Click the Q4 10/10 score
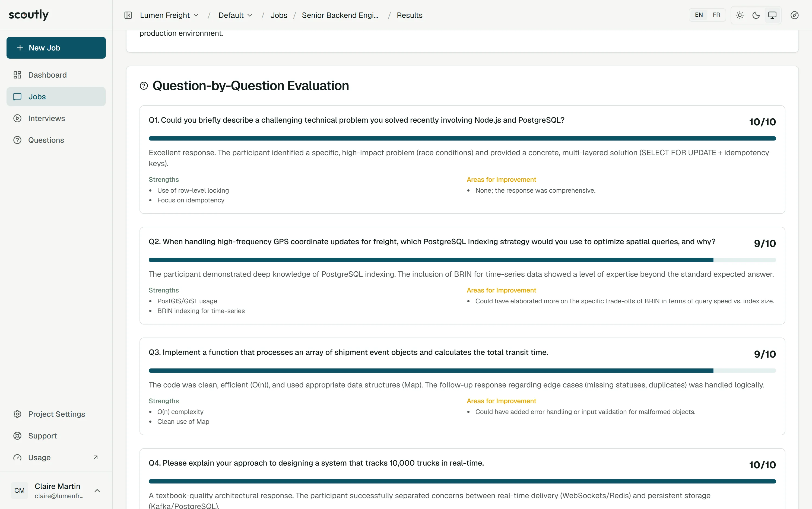Screen dimensions: 812x509 point(762,465)
